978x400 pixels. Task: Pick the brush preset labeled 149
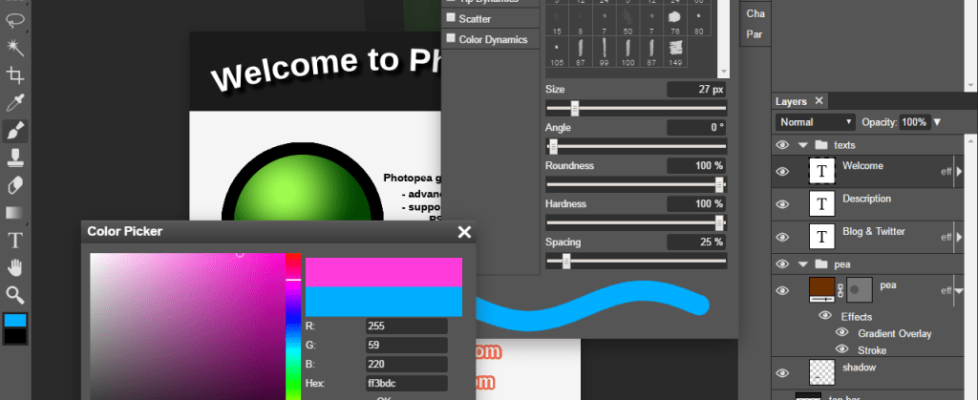(675, 52)
